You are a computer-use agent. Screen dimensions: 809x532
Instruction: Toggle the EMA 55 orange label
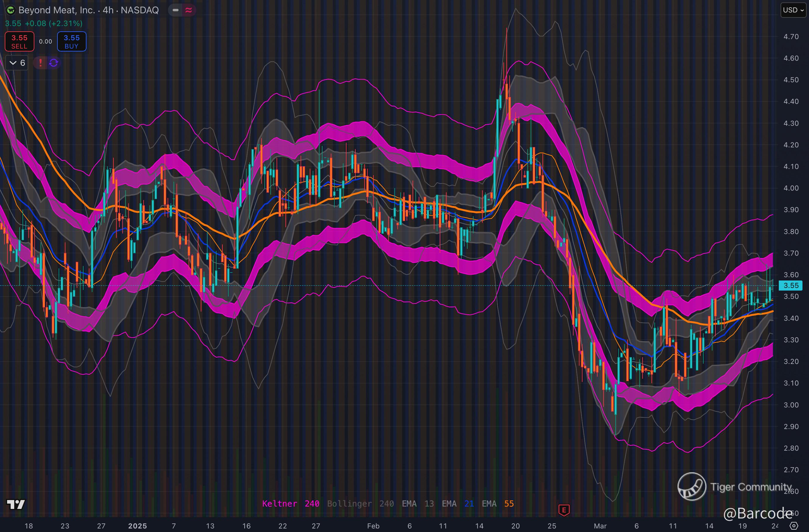pos(498,504)
